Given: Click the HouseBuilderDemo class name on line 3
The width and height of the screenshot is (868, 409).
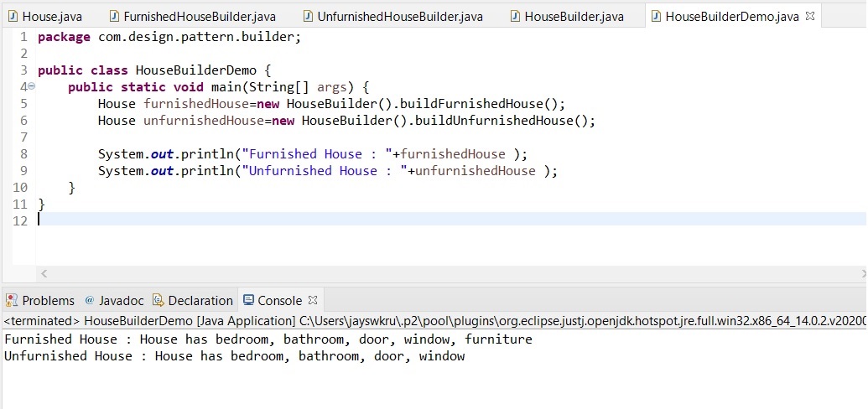Looking at the screenshot, I should (x=196, y=70).
